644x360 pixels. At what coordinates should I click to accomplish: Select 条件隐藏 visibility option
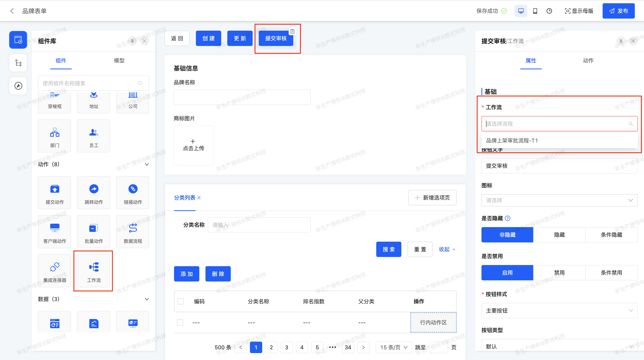(x=611, y=235)
